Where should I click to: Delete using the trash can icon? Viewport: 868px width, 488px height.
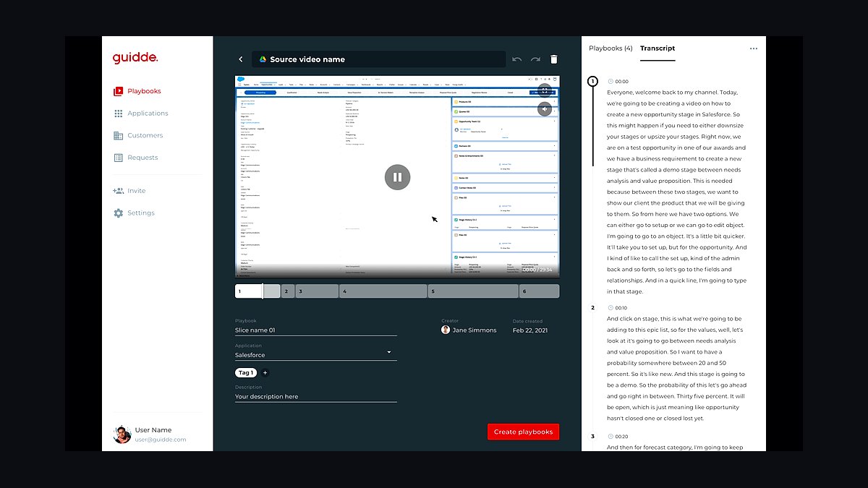[x=554, y=59]
